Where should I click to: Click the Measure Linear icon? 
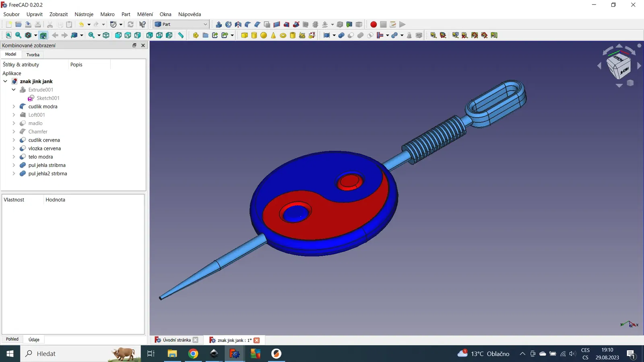[433, 35]
